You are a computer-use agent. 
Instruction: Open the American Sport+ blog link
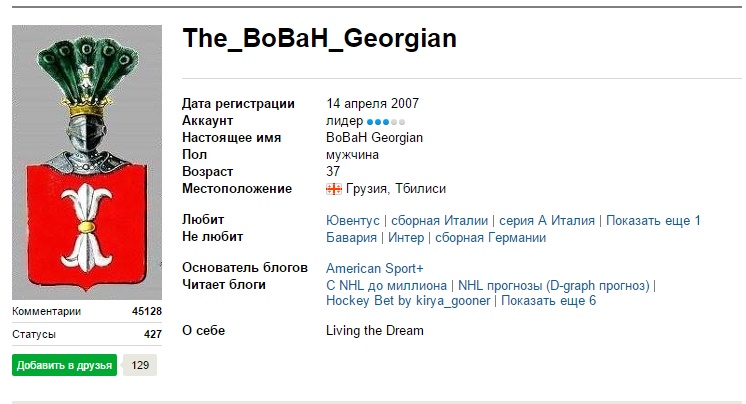[375, 268]
